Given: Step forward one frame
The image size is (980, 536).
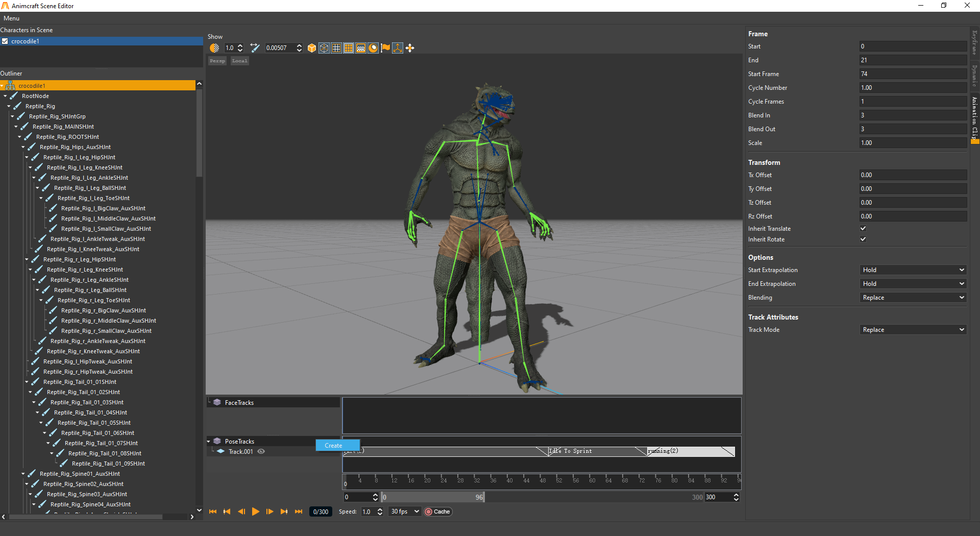Looking at the screenshot, I should 270,511.
